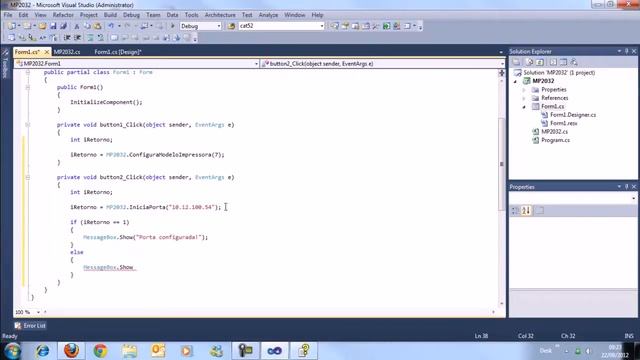Click the Uncomment selected lines icon
The image size is (640, 360).
[x=100, y=38]
